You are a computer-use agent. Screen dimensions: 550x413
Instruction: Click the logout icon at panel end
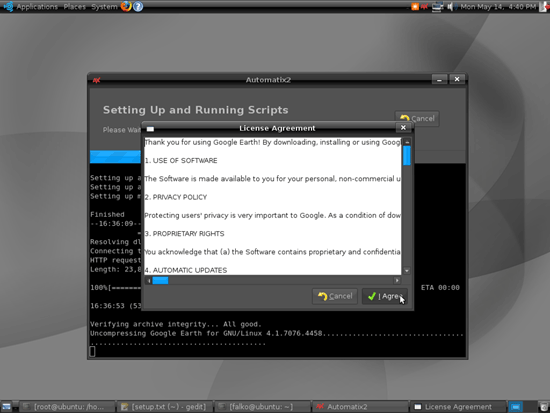point(544,6)
